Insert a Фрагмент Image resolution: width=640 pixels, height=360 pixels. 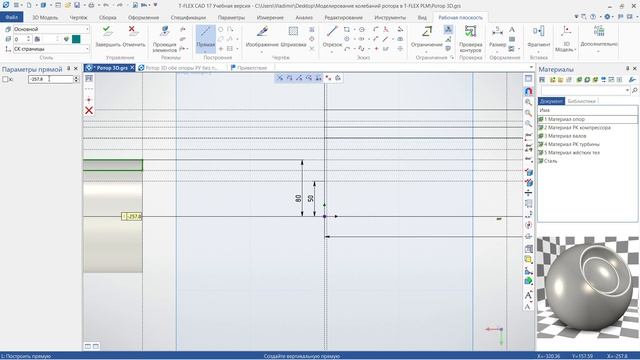pos(538,37)
